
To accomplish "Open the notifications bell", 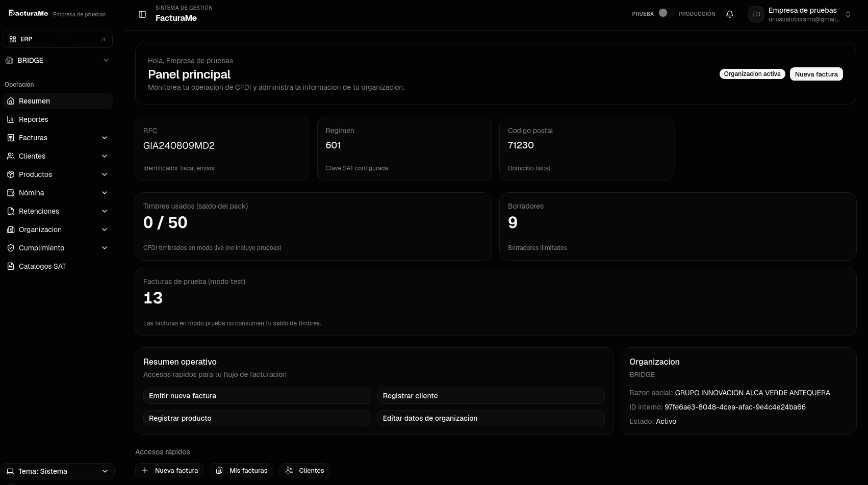I will pyautogui.click(x=730, y=14).
